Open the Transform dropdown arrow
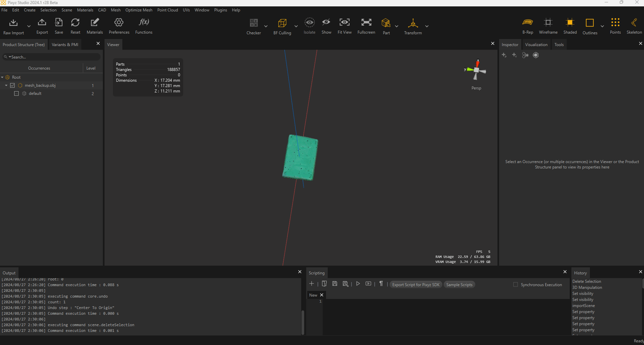 (427, 26)
